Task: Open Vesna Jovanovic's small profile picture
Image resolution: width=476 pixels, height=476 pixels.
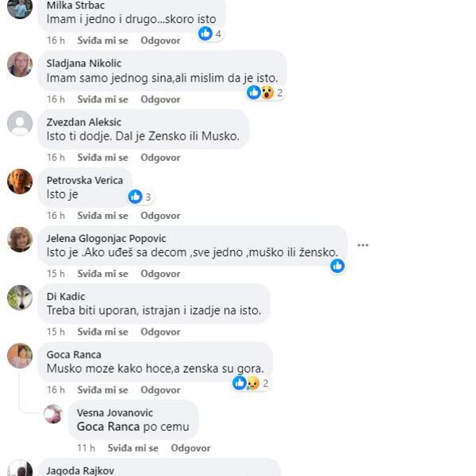Action: pos(53,414)
